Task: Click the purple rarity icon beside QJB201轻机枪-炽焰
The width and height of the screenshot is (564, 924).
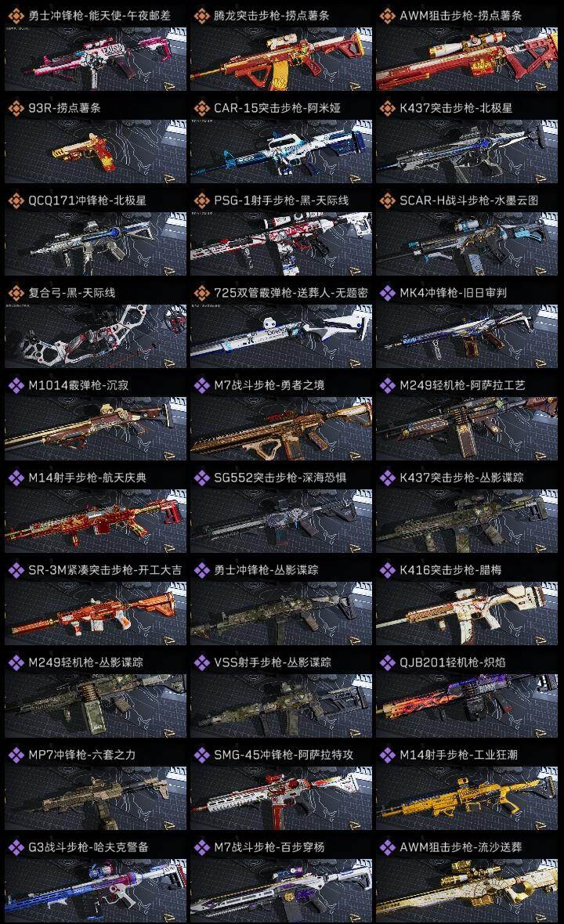Action: point(387,662)
